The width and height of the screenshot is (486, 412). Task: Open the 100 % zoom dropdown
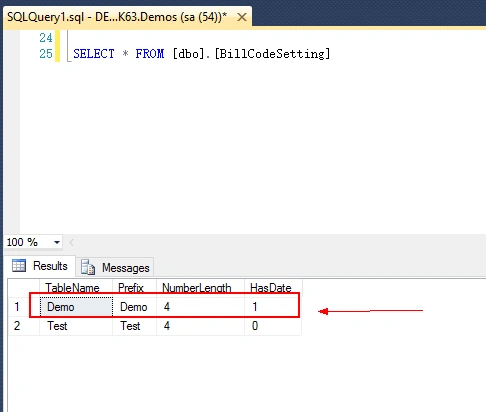pos(57,242)
